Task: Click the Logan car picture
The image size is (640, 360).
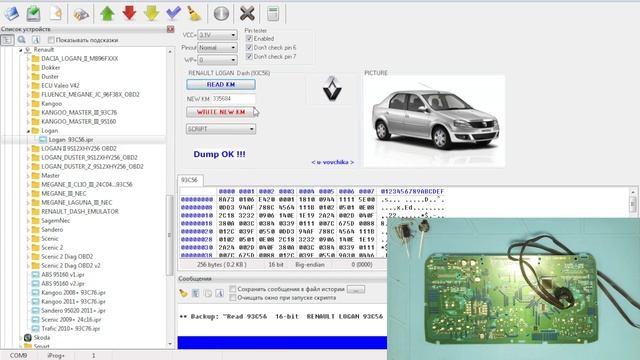Action: click(434, 121)
